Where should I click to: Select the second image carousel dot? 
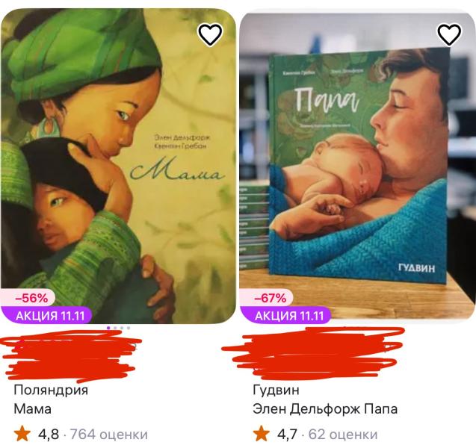pyautogui.click(x=115, y=328)
